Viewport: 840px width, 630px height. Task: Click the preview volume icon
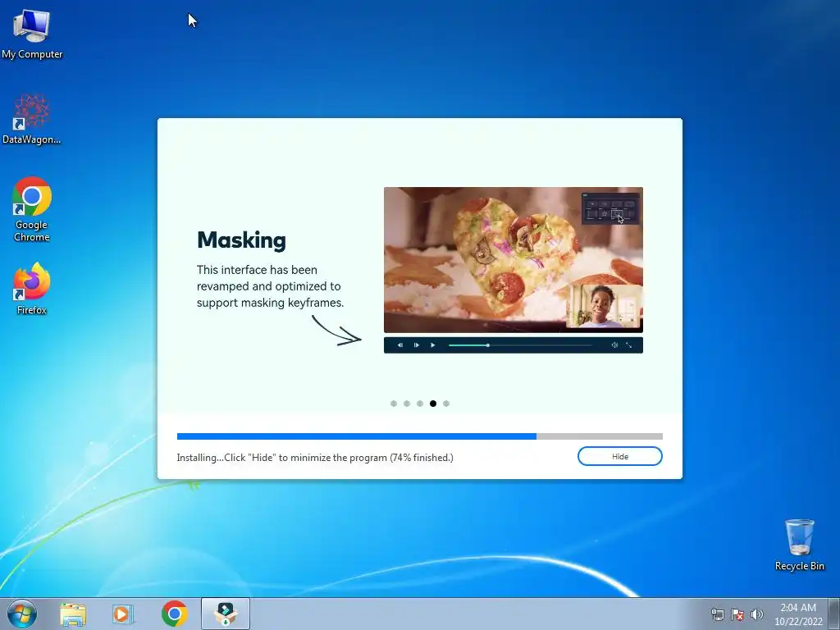(614, 345)
